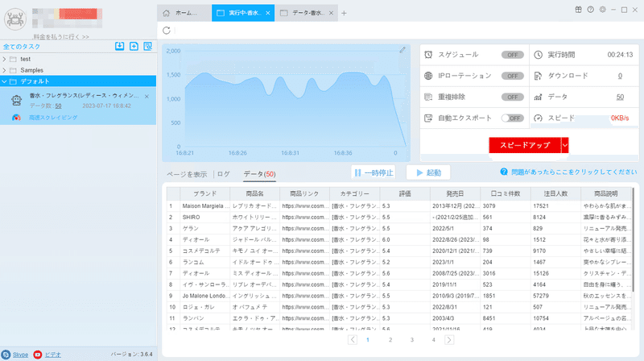Viewport: 644px width, 361px height.
Task: Expand the Samples folder
Action: tap(5, 70)
